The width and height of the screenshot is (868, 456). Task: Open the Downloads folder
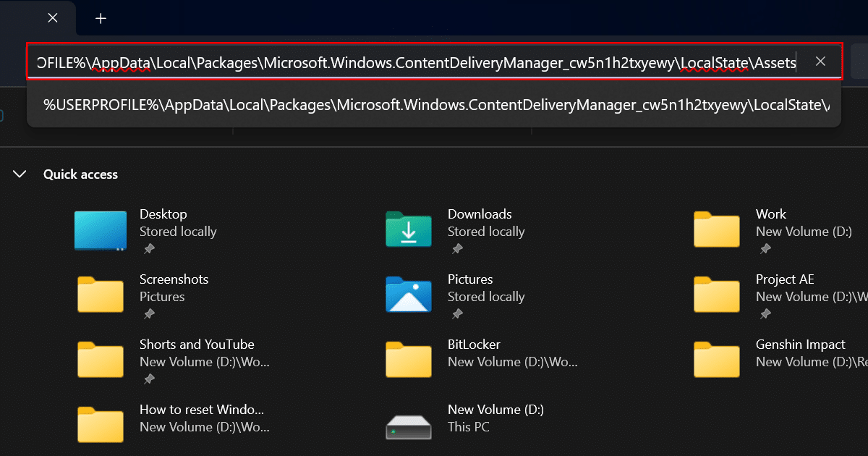tap(480, 214)
